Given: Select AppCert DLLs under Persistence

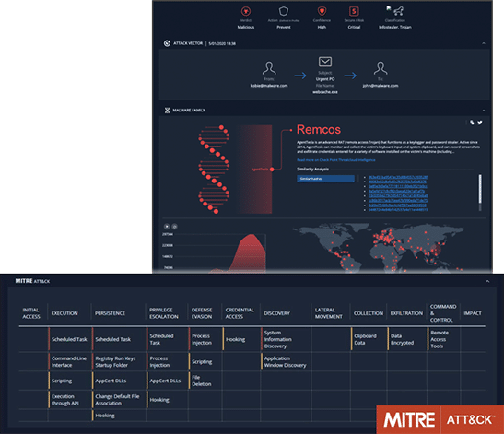Looking at the screenshot, I should coord(111,381).
